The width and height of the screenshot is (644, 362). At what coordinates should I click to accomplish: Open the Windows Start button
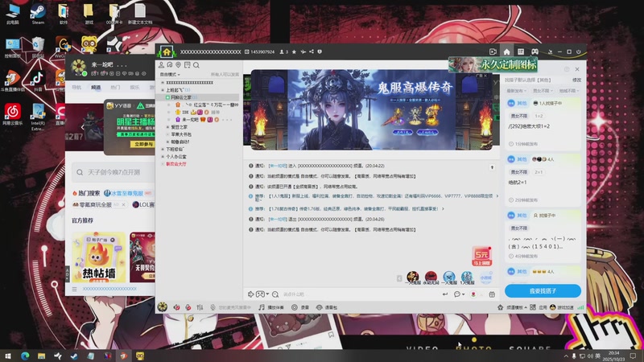coord(8,356)
